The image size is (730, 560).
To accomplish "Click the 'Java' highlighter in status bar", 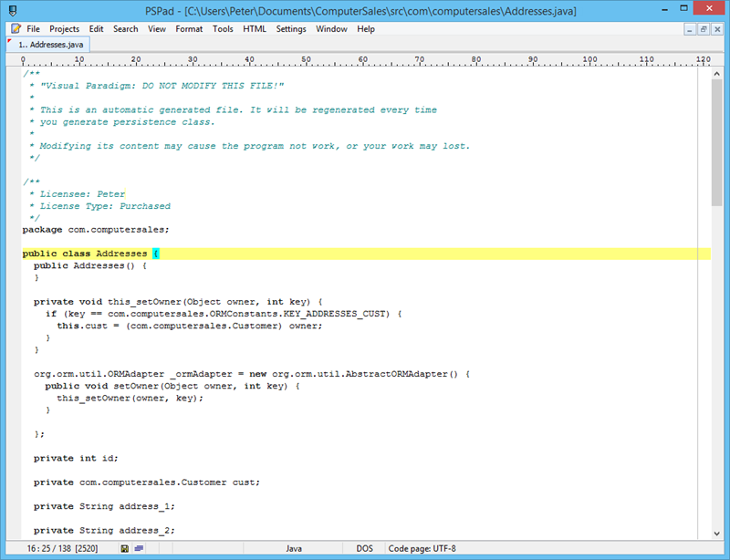I will pyautogui.click(x=294, y=548).
